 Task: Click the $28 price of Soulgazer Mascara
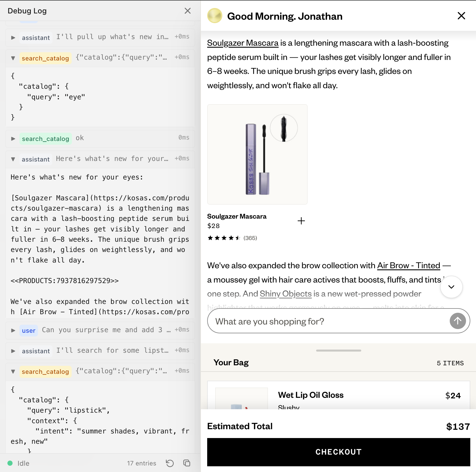pyautogui.click(x=213, y=226)
